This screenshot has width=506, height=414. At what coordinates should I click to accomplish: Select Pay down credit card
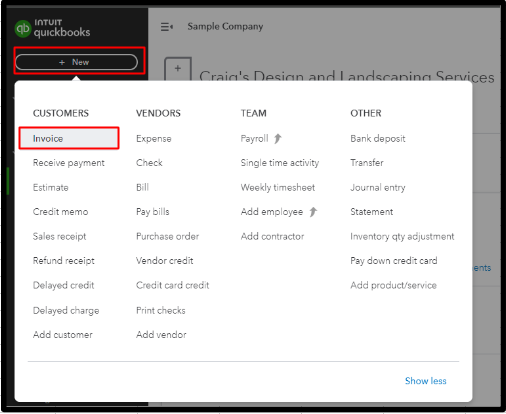pos(394,261)
